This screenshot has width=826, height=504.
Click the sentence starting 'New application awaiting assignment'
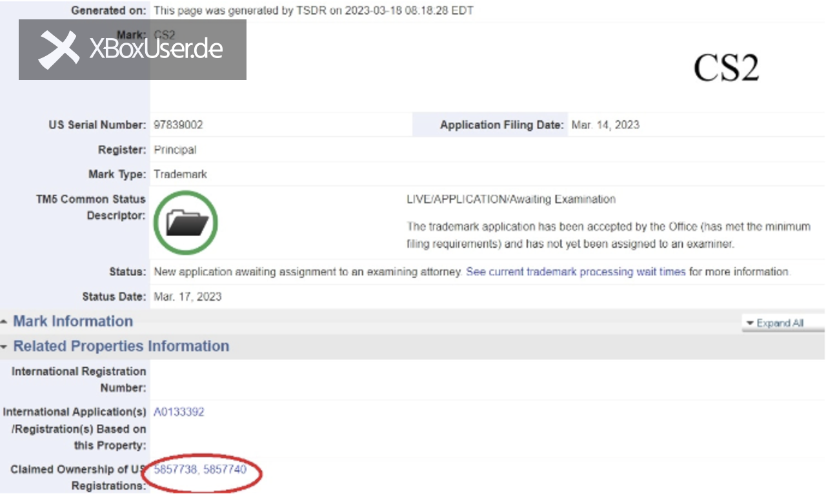click(x=308, y=272)
